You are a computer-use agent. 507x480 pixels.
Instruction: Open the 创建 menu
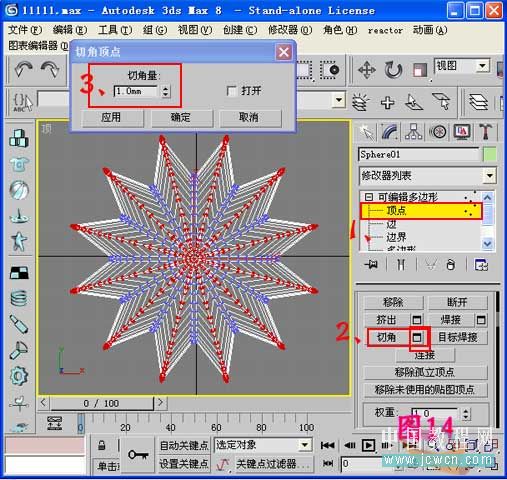click(240, 30)
